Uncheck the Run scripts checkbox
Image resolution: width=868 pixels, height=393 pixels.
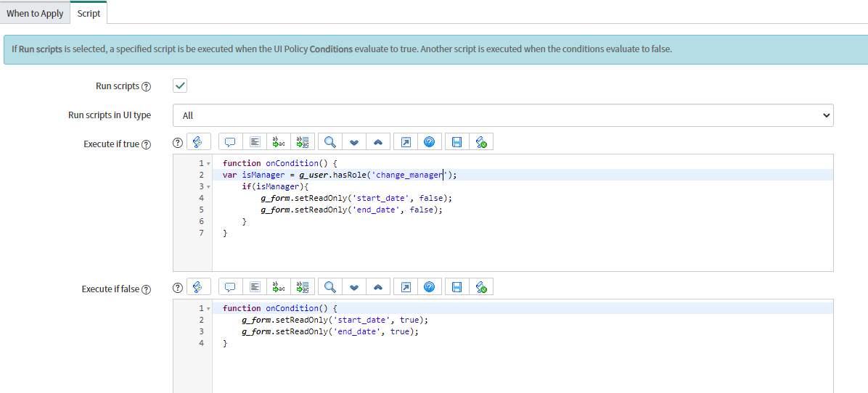(180, 86)
